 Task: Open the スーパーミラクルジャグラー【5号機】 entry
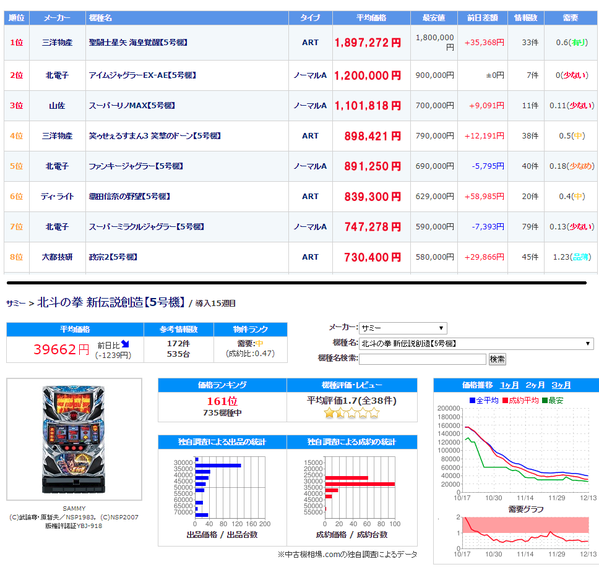pos(146,227)
